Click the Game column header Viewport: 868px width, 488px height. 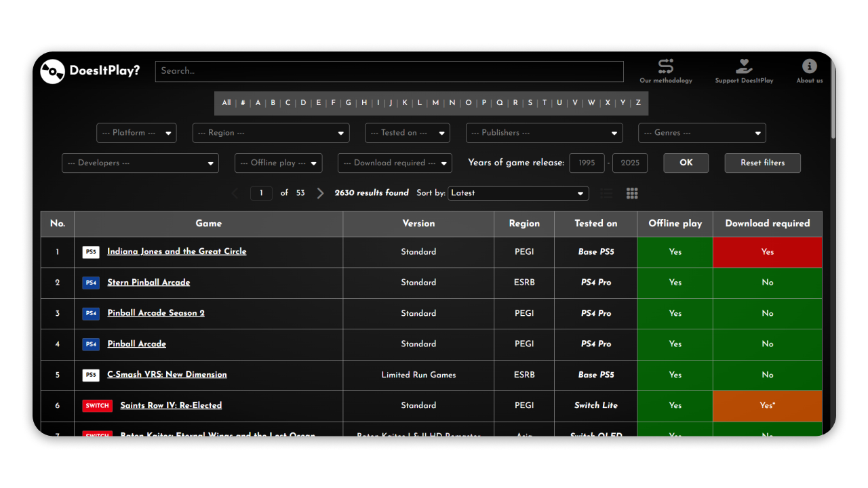tap(208, 224)
